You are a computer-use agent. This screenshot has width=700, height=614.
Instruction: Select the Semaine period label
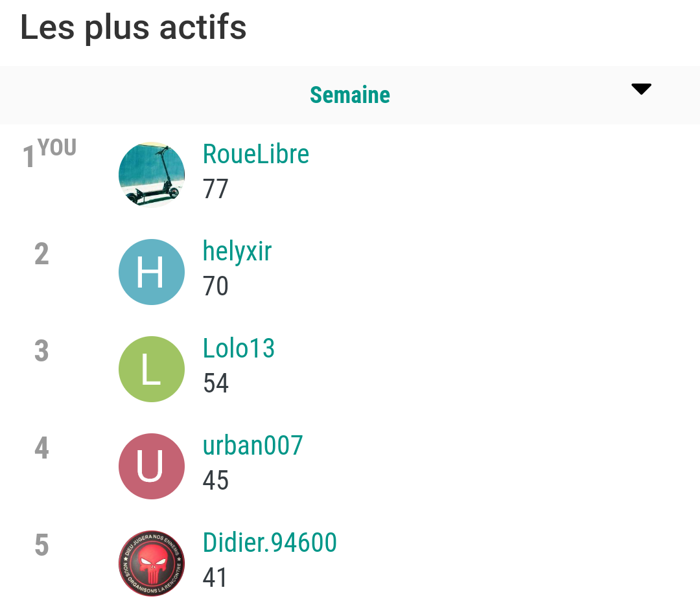click(350, 95)
